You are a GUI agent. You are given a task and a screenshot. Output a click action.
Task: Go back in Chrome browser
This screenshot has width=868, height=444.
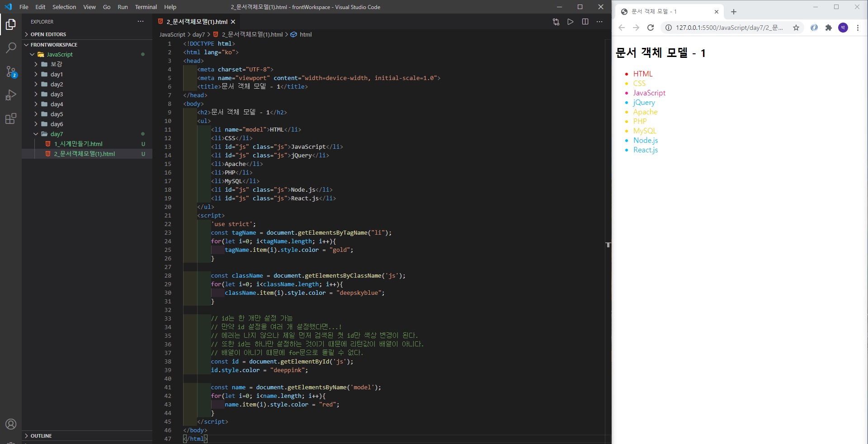tap(622, 28)
